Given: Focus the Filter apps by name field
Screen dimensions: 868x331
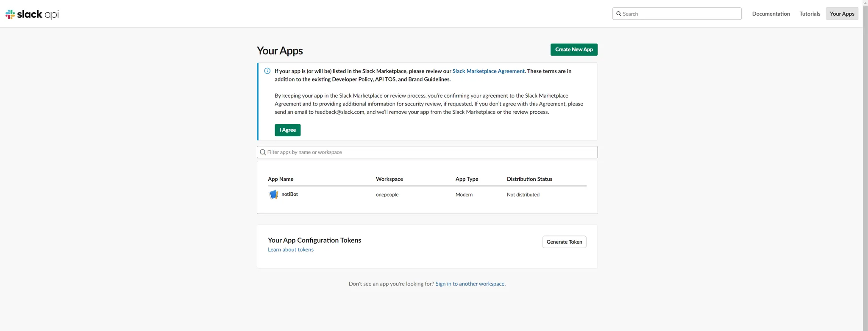Looking at the screenshot, I should pyautogui.click(x=430, y=152).
